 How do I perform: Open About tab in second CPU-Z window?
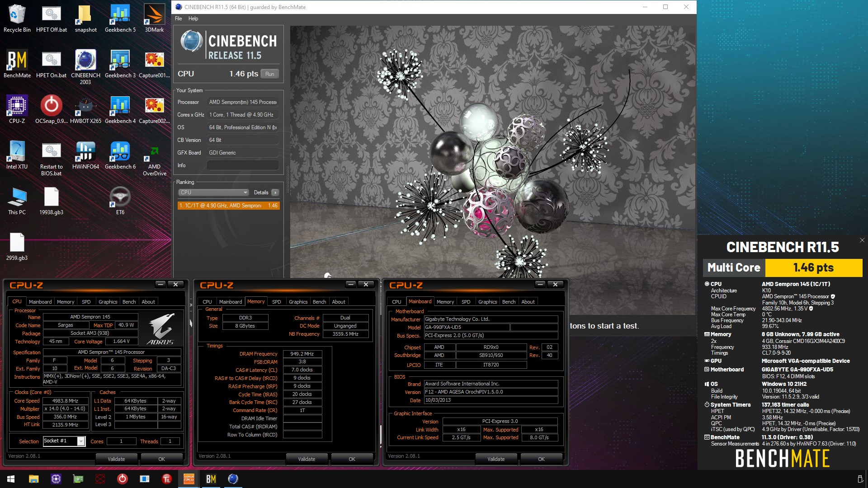(339, 302)
